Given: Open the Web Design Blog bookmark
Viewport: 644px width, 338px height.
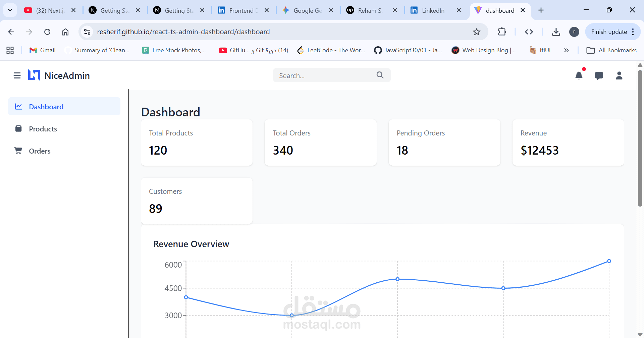Looking at the screenshot, I should 484,50.
